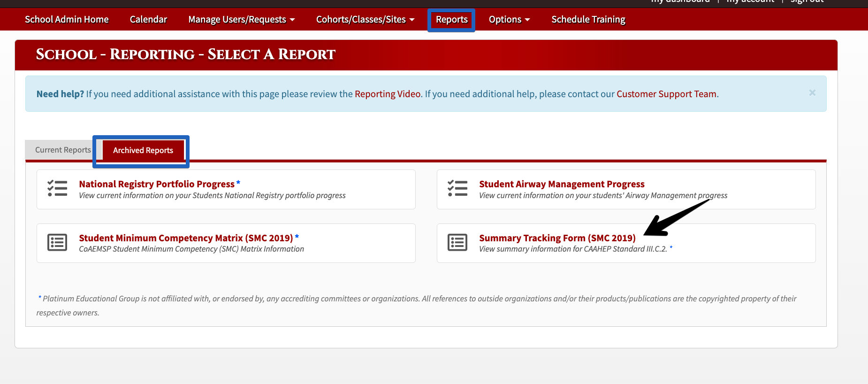Click the checklist icon beside National Registry Portfolio
The image size is (868, 384).
click(57, 188)
